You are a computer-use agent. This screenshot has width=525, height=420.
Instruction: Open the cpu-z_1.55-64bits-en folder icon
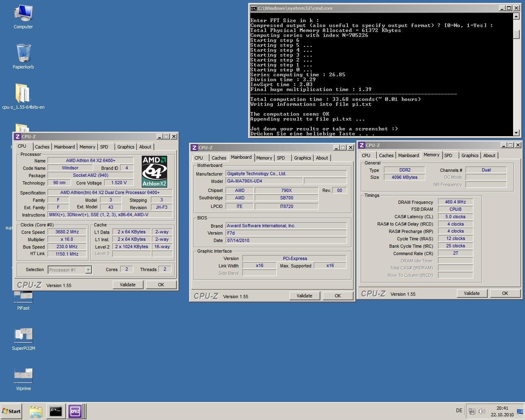coord(23,96)
